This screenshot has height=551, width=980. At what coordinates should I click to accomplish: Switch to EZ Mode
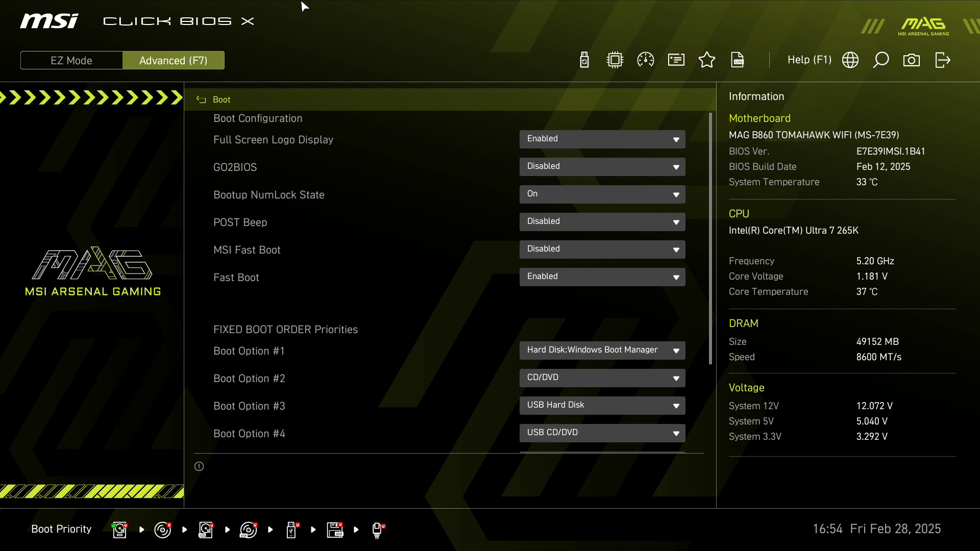tap(71, 60)
